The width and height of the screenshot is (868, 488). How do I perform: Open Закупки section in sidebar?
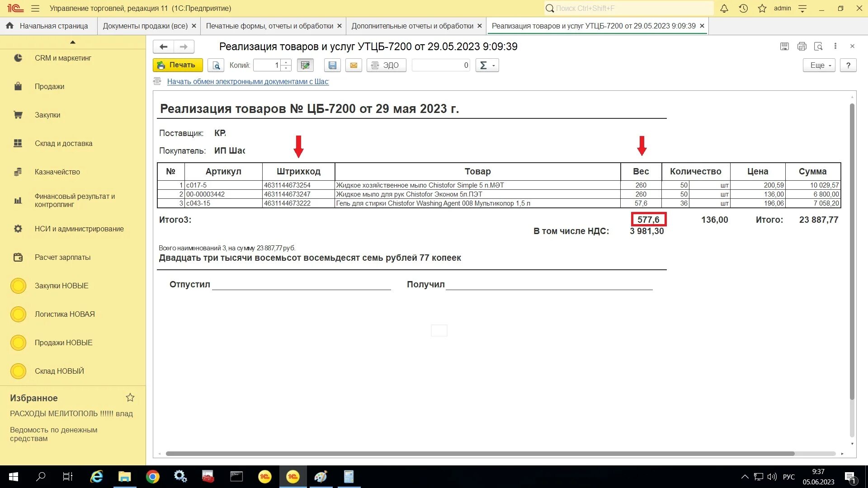47,115
